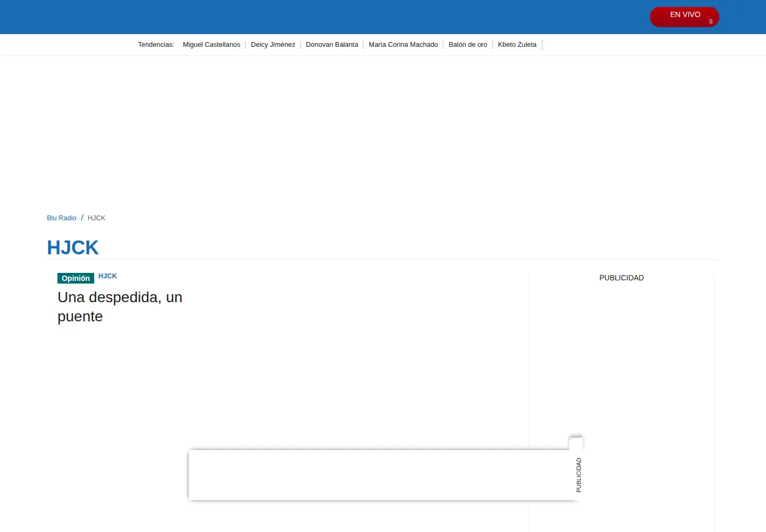Open the Donovan Balanta trending topic
Image resolution: width=766 pixels, height=532 pixels.
pyautogui.click(x=332, y=45)
